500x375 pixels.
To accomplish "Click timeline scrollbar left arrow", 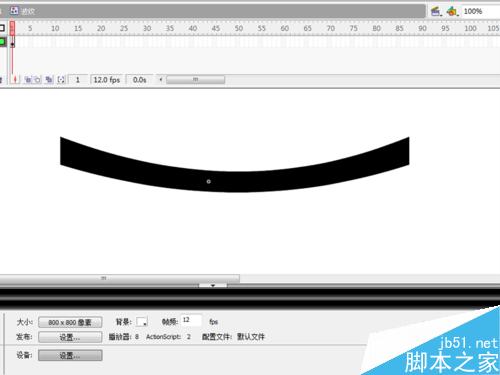I will click(161, 80).
